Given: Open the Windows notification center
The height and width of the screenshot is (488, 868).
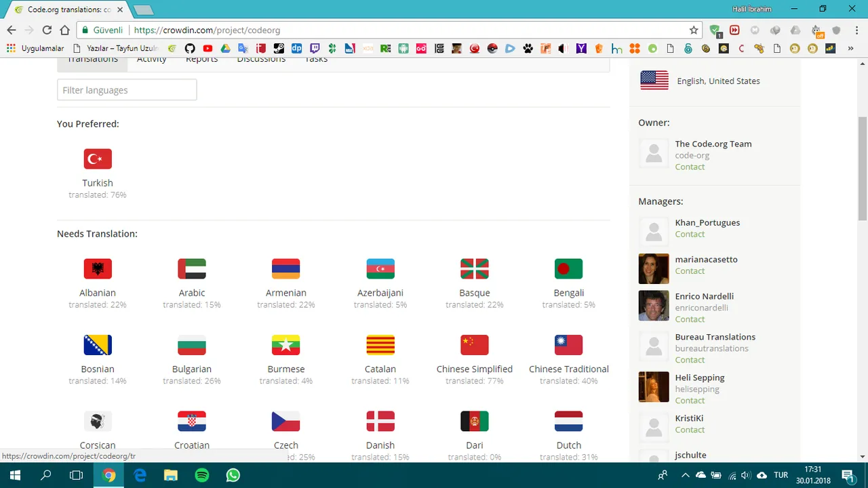Looking at the screenshot, I should point(848,475).
